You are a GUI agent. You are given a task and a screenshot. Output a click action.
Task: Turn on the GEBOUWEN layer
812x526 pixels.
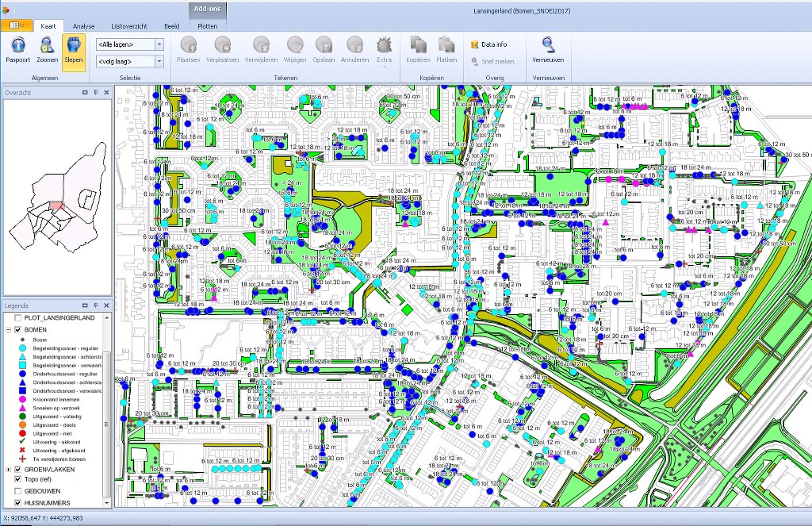[x=18, y=491]
